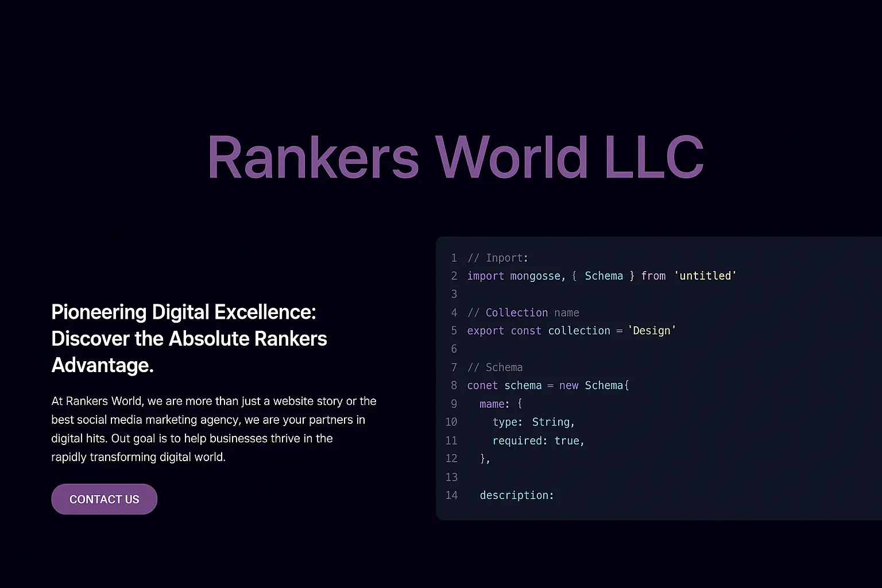The image size is (882, 588).
Task: Click the '// Collection name' comment
Action: [x=523, y=312]
